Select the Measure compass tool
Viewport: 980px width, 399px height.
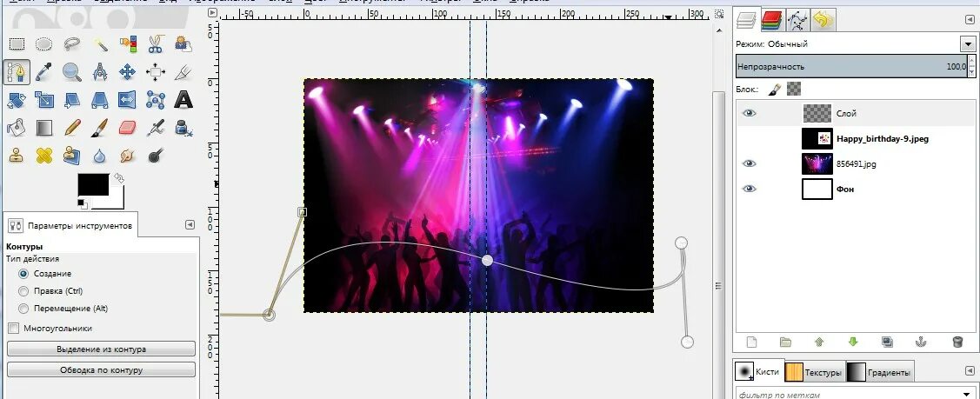tap(100, 72)
